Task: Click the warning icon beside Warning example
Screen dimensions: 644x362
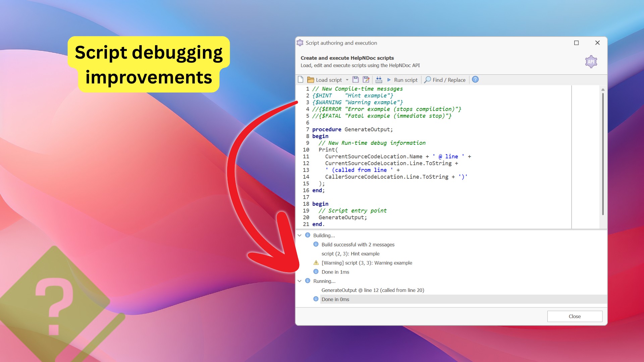Action: (315, 263)
